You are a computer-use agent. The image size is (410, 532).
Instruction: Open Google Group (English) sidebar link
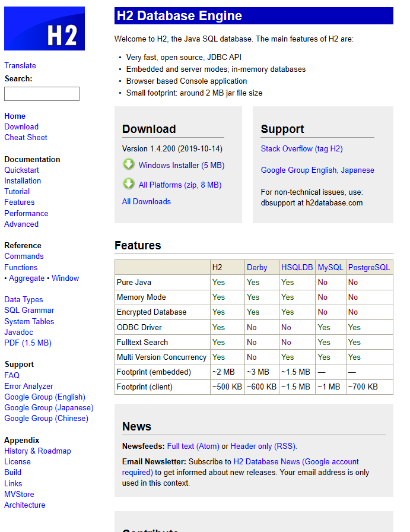pyautogui.click(x=45, y=397)
